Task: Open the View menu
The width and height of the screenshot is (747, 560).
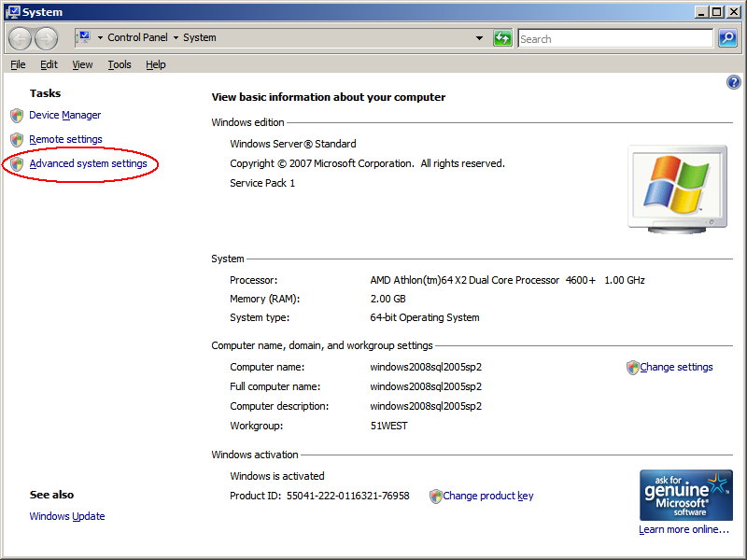Action: (x=82, y=64)
